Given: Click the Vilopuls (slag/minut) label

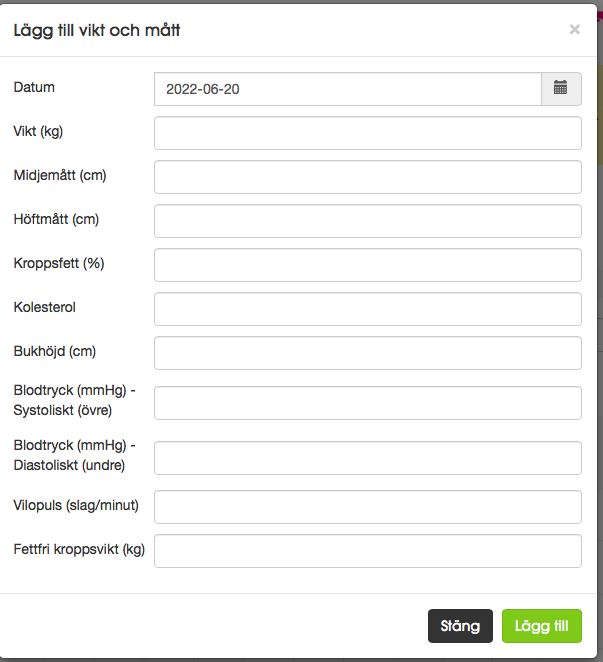Looking at the screenshot, I should [76, 505].
